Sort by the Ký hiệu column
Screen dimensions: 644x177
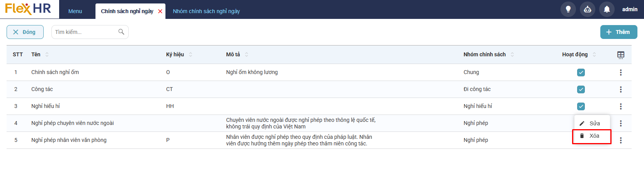pyautogui.click(x=191, y=54)
